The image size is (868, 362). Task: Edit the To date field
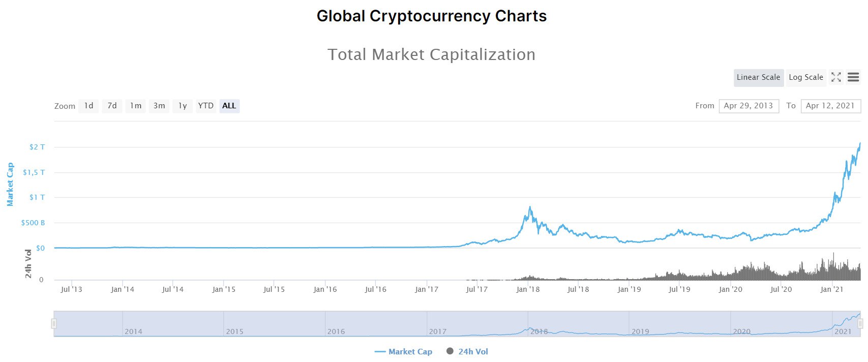click(x=830, y=106)
